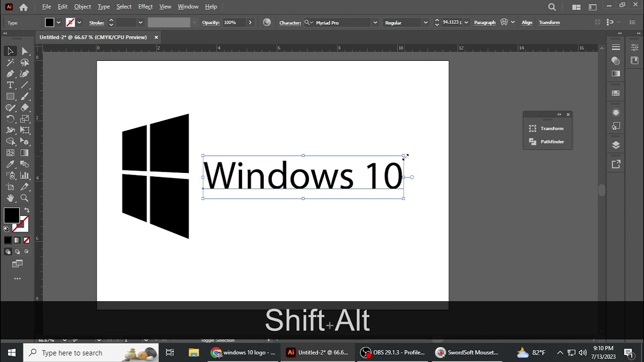Open Align options in control bar
Image resolution: width=644 pixels, height=362 pixels.
pyautogui.click(x=527, y=23)
